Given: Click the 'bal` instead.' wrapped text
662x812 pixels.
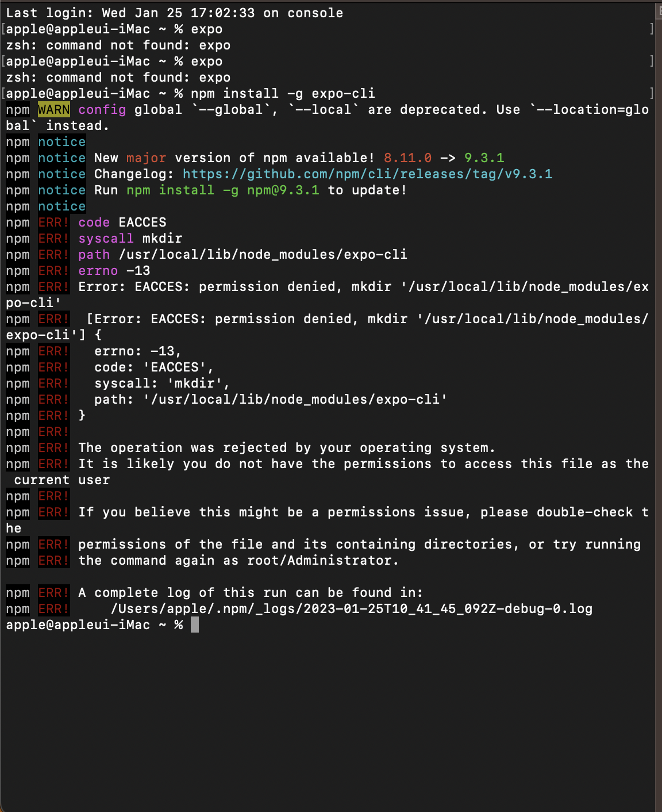Looking at the screenshot, I should pos(57,125).
